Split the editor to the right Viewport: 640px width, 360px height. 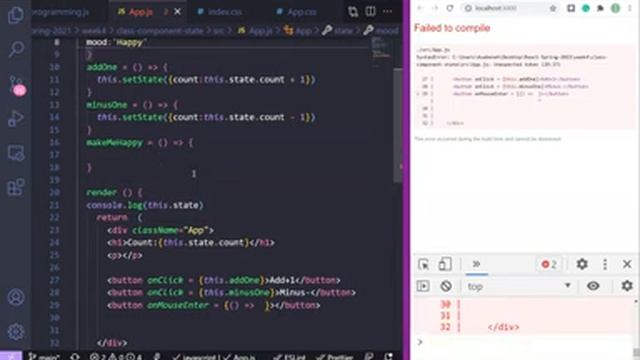(x=370, y=11)
